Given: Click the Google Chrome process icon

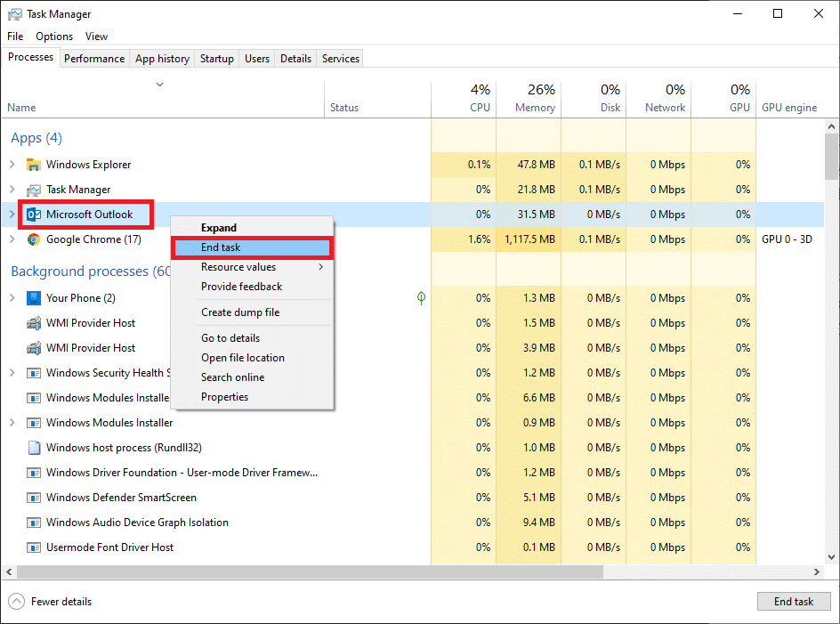Looking at the screenshot, I should click(x=34, y=239).
